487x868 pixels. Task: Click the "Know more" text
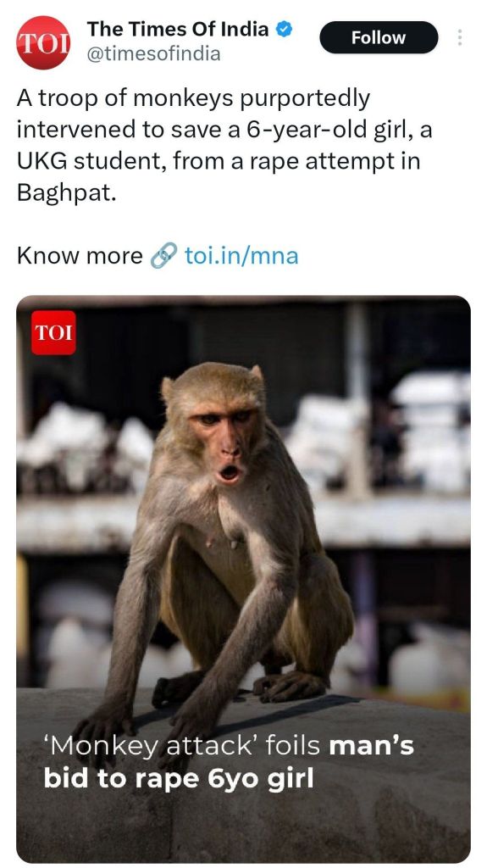pos(80,256)
